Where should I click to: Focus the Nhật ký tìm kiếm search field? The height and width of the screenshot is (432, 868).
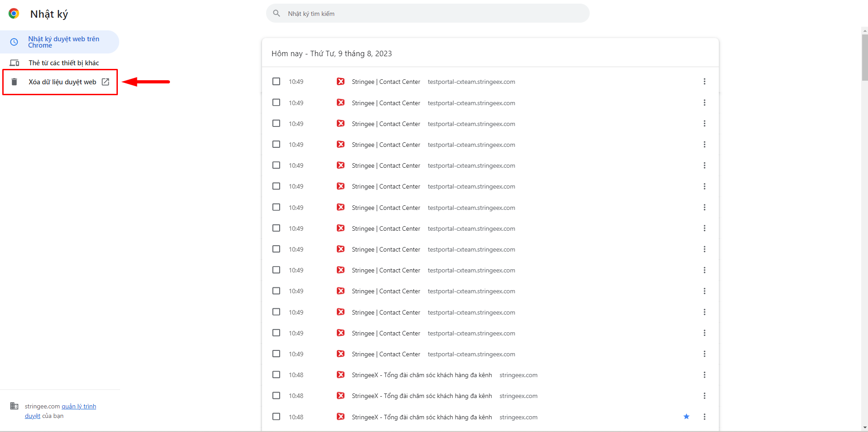coord(431,14)
